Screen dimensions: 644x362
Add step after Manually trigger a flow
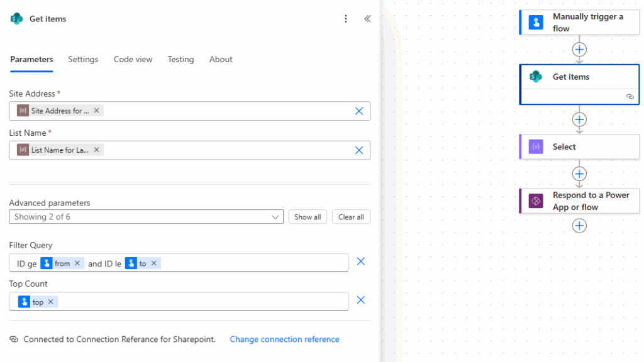click(x=579, y=50)
